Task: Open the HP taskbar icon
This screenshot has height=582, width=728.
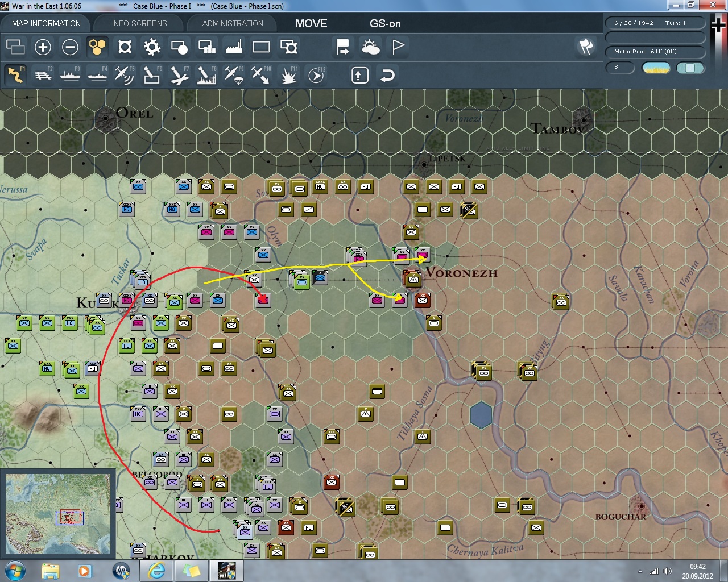Action: point(121,571)
